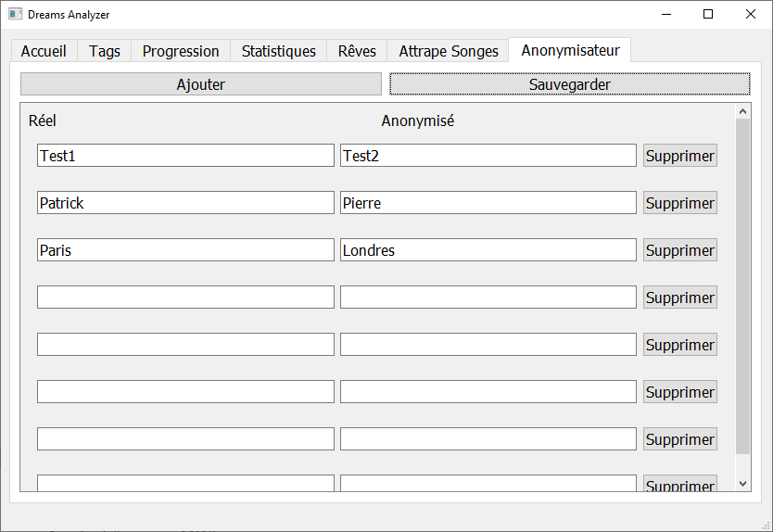Select the Rêves tab
This screenshot has width=773, height=532.
[x=357, y=51]
